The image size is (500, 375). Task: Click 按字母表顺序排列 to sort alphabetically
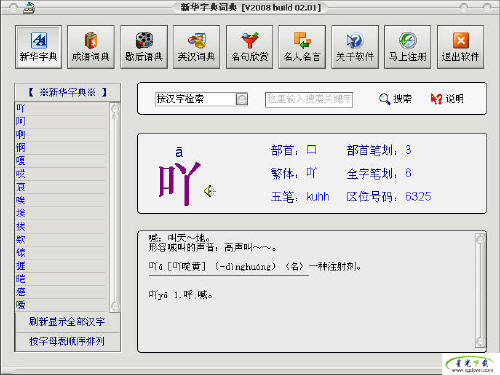(x=67, y=341)
